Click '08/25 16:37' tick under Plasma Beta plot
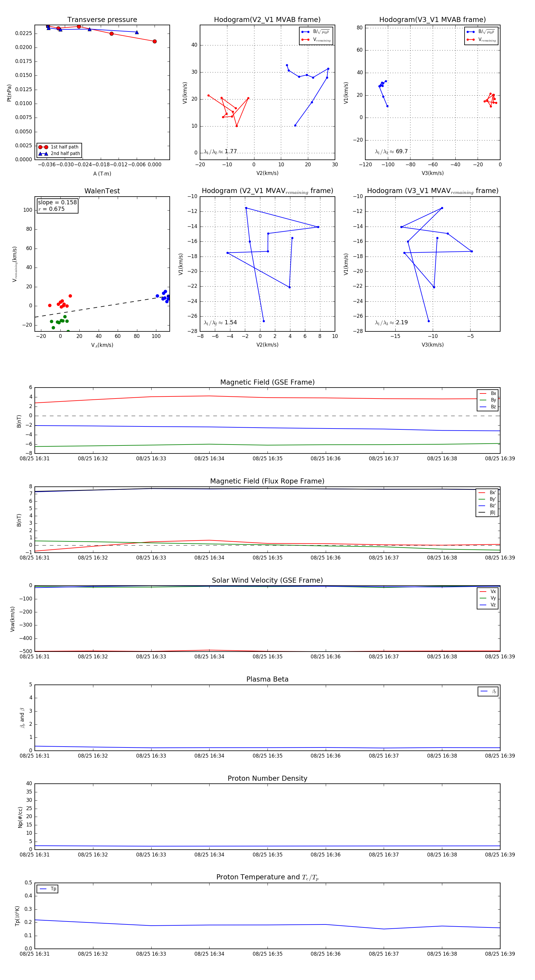The height and width of the screenshot is (980, 535). pyautogui.click(x=383, y=755)
